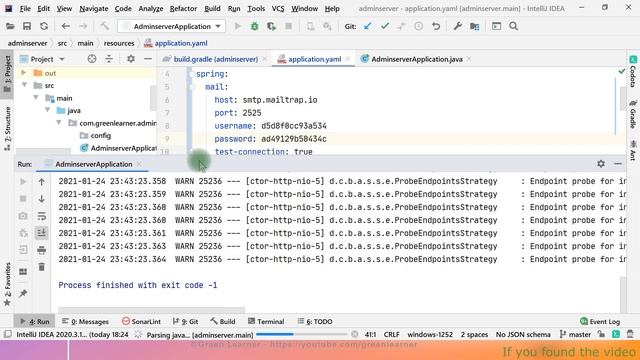
Task: Open the File menu
Action: (x=25, y=8)
